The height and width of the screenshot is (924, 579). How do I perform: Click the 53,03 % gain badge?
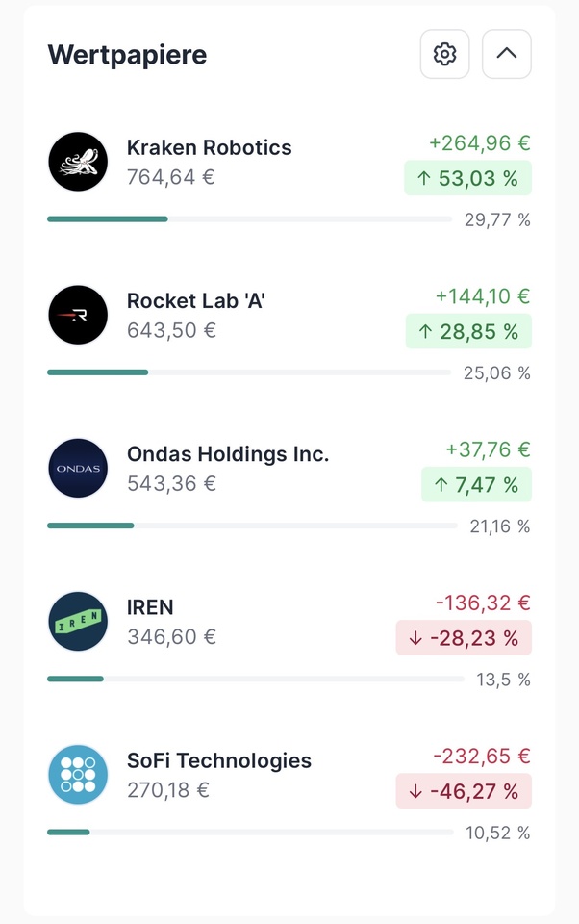[467, 178]
